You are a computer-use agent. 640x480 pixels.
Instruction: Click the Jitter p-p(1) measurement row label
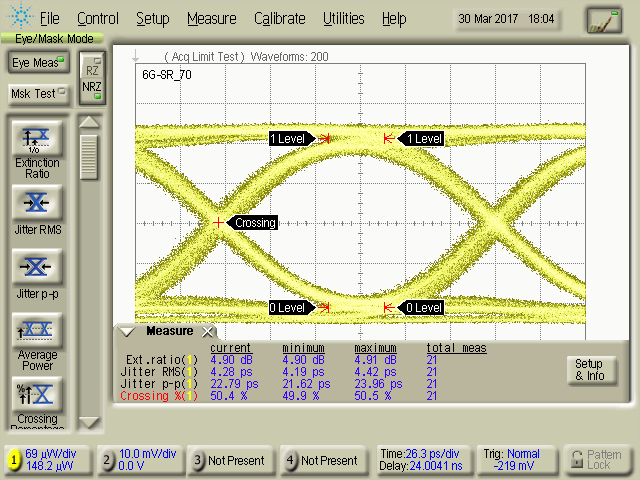[159, 384]
